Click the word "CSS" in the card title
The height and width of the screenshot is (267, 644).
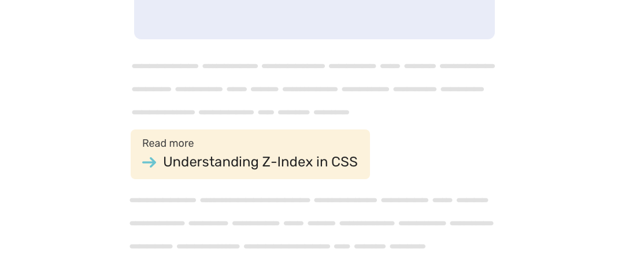(x=345, y=162)
